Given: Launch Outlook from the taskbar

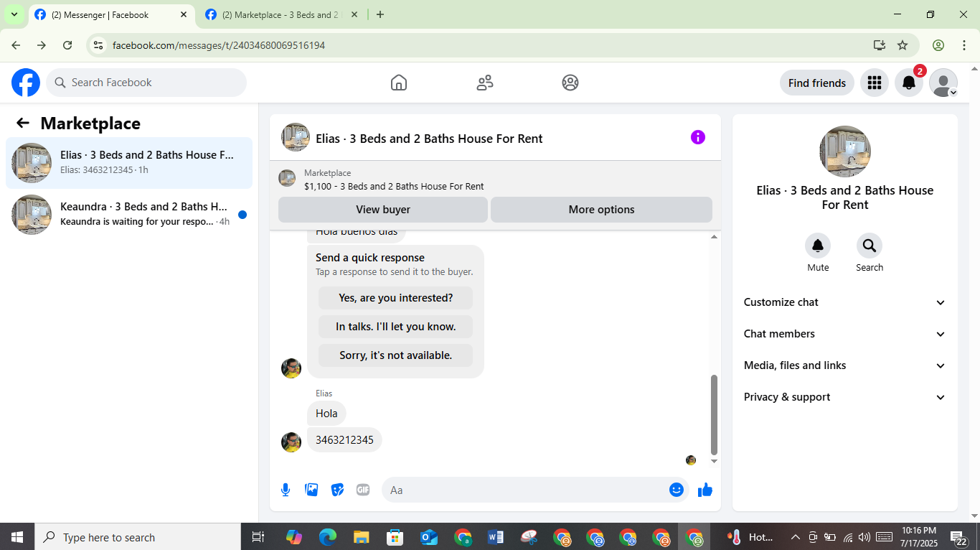Looking at the screenshot, I should coord(429,537).
